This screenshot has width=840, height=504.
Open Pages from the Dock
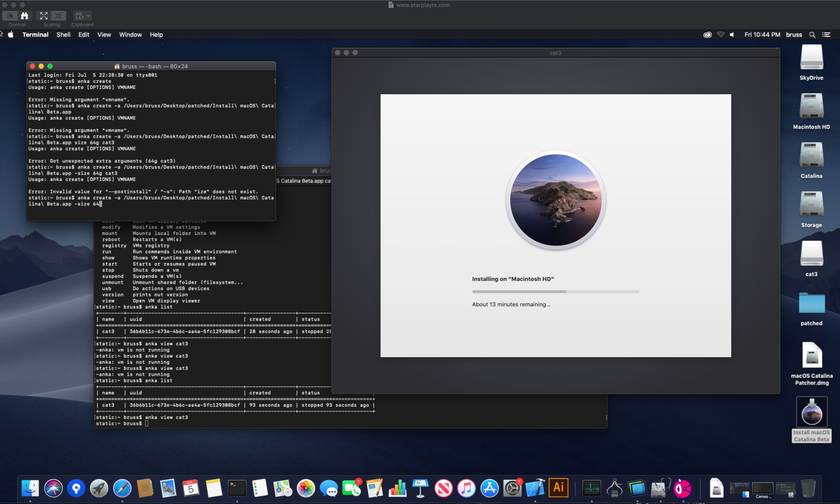click(x=375, y=488)
